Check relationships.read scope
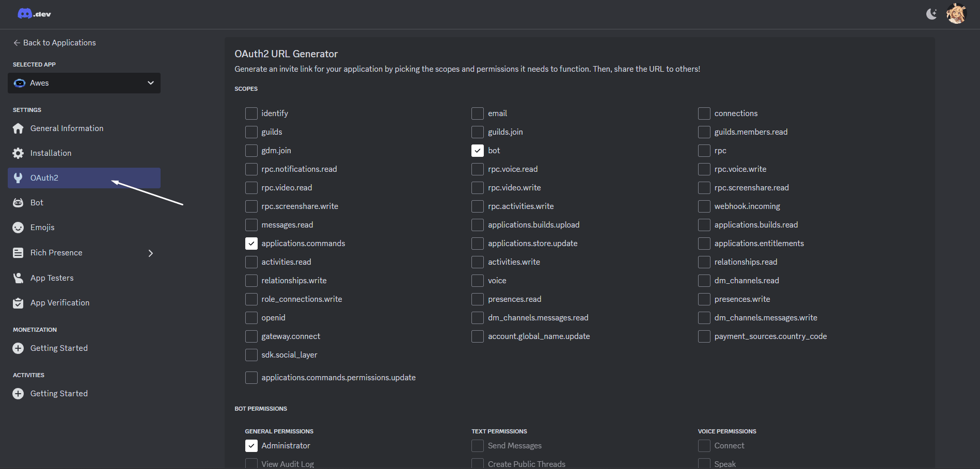The image size is (980, 469). 704,262
